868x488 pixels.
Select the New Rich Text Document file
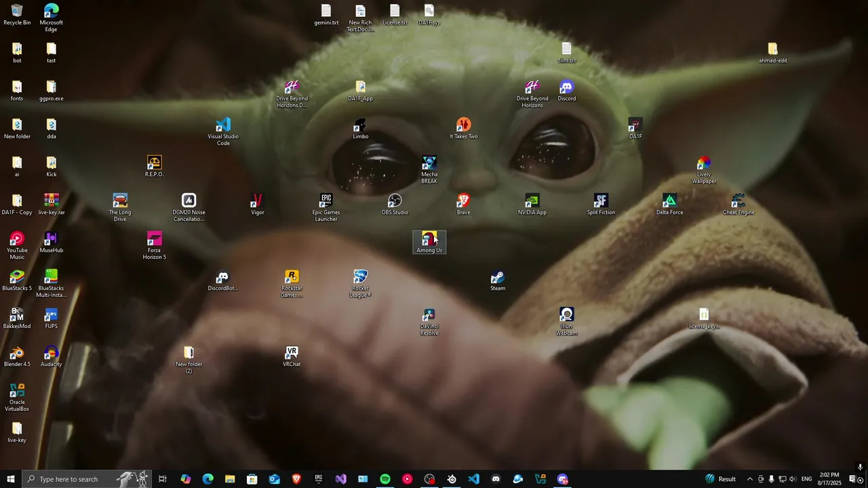point(360,18)
